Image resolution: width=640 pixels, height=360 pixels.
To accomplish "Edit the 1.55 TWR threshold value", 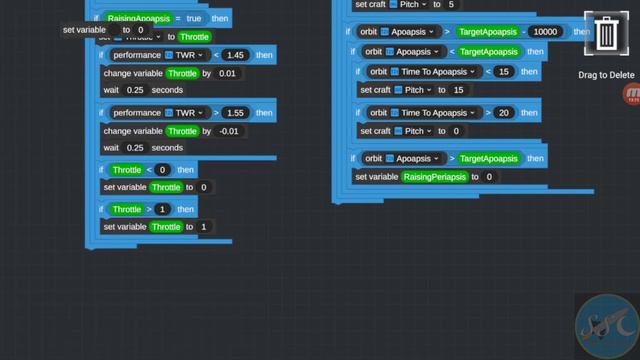I will 236,113.
